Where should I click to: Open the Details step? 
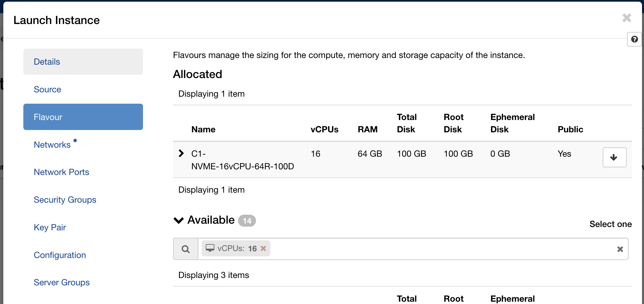(x=83, y=62)
